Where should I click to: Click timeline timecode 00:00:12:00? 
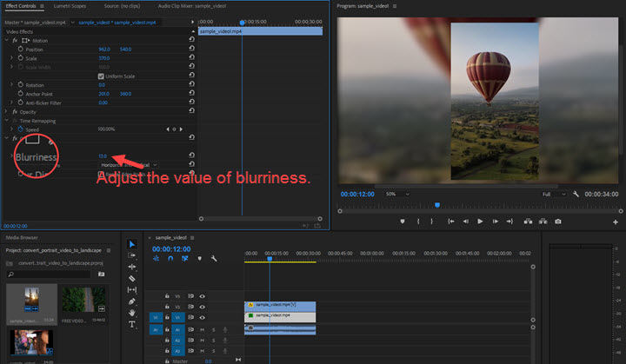coord(171,249)
